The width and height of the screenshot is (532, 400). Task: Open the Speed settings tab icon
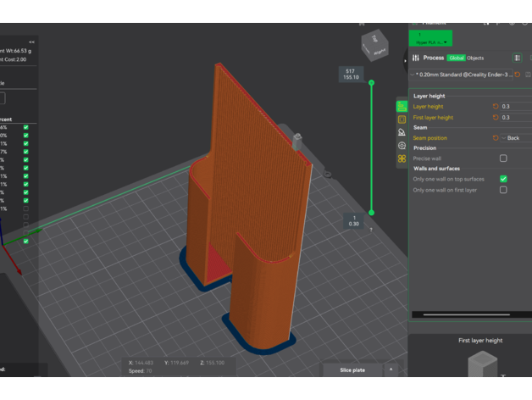point(402,132)
